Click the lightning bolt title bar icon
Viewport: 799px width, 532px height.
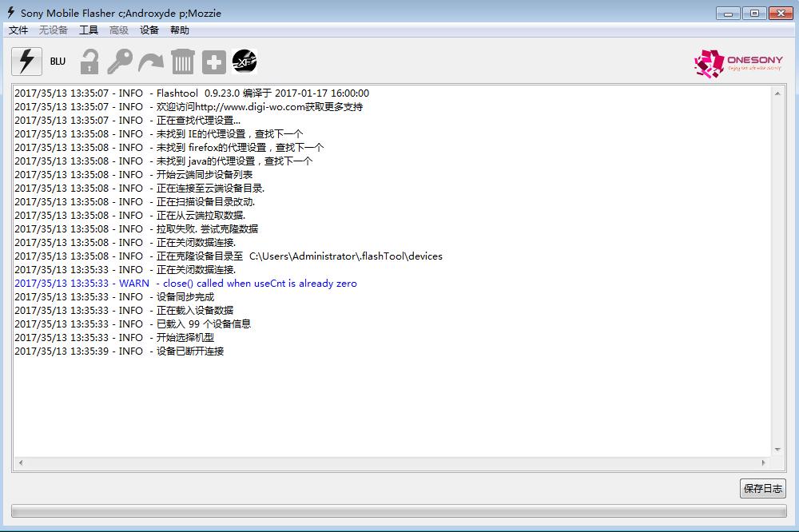pos(10,12)
